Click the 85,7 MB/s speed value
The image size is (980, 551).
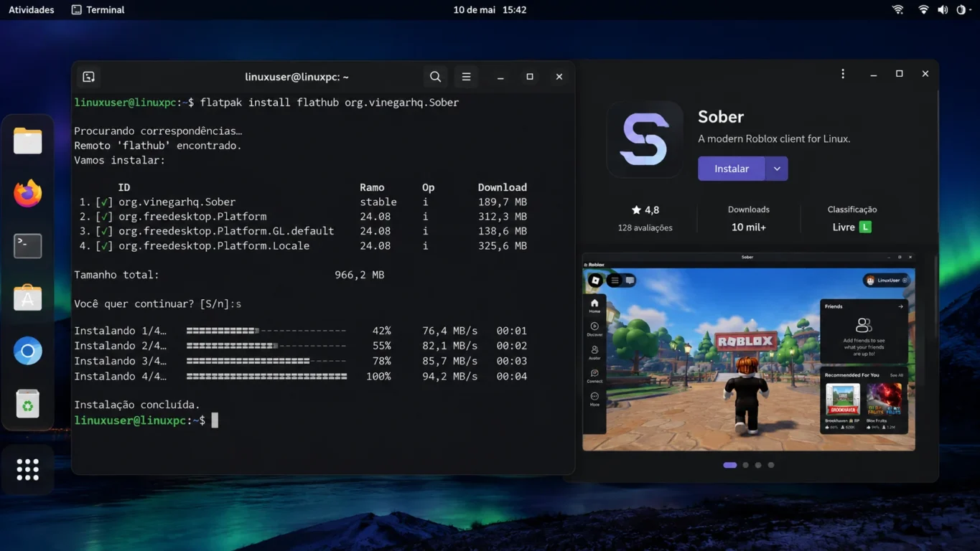pyautogui.click(x=449, y=361)
